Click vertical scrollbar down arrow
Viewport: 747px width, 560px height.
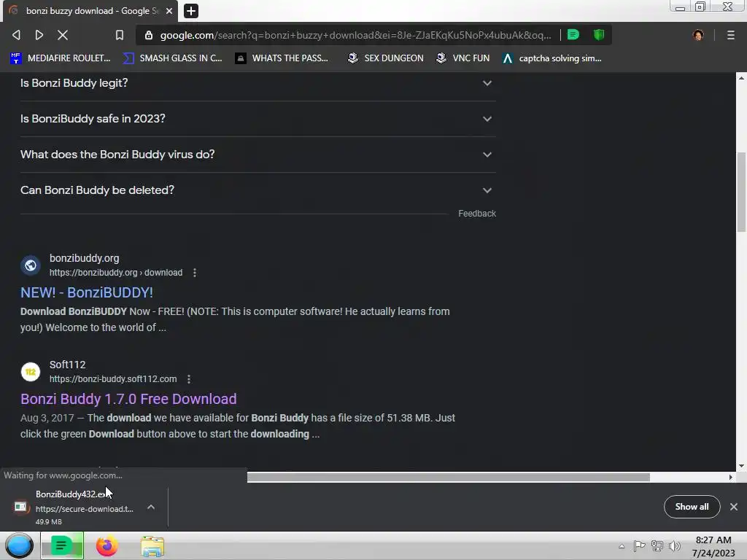click(741, 466)
